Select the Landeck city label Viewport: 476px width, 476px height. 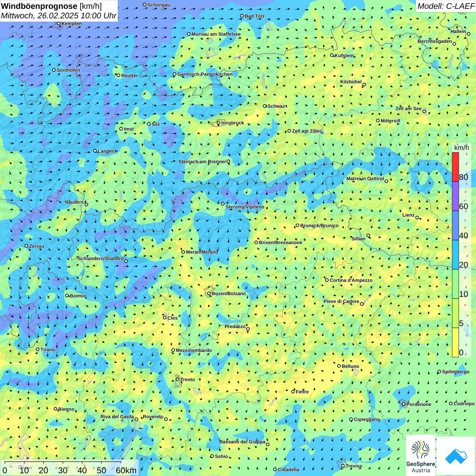coord(107,151)
